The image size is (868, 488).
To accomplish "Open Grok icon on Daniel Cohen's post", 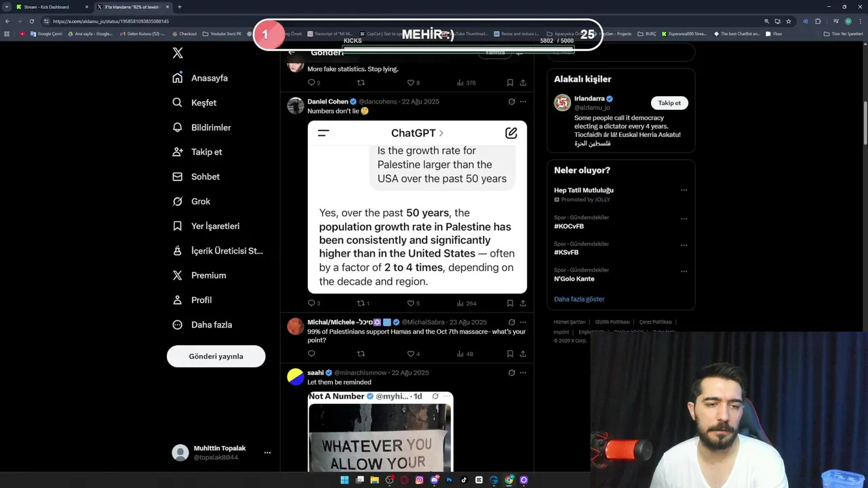I will coord(511,102).
